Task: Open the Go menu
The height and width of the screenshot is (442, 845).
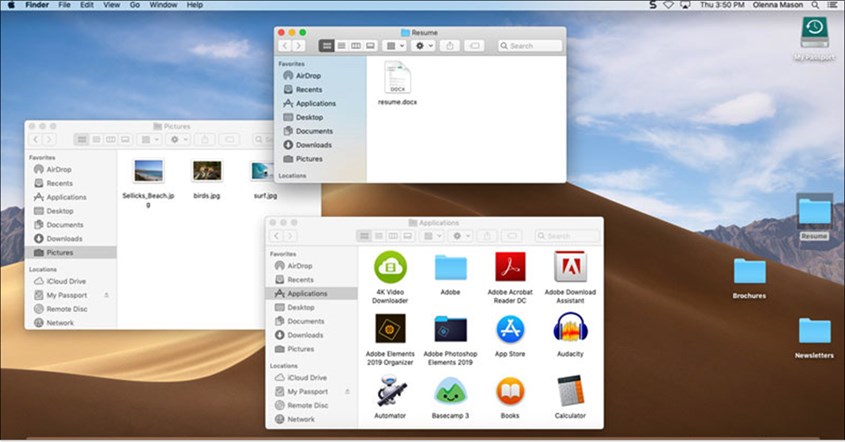Action: point(135,5)
